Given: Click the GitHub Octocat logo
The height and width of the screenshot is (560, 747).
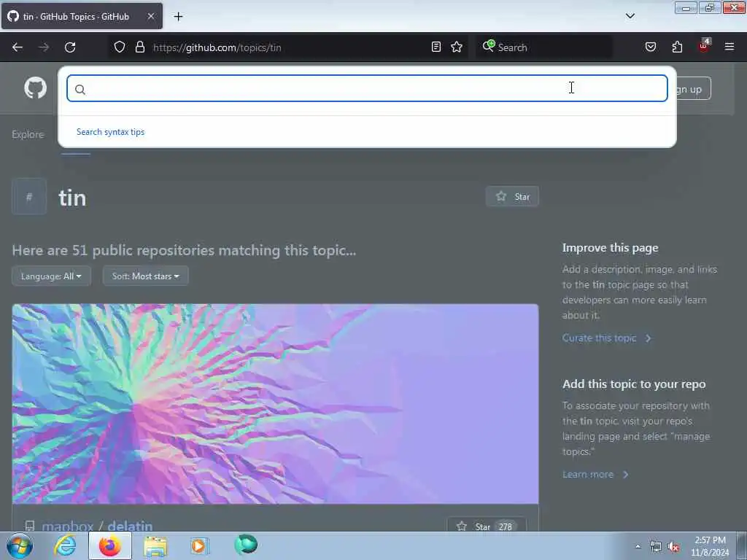Looking at the screenshot, I should (35, 88).
